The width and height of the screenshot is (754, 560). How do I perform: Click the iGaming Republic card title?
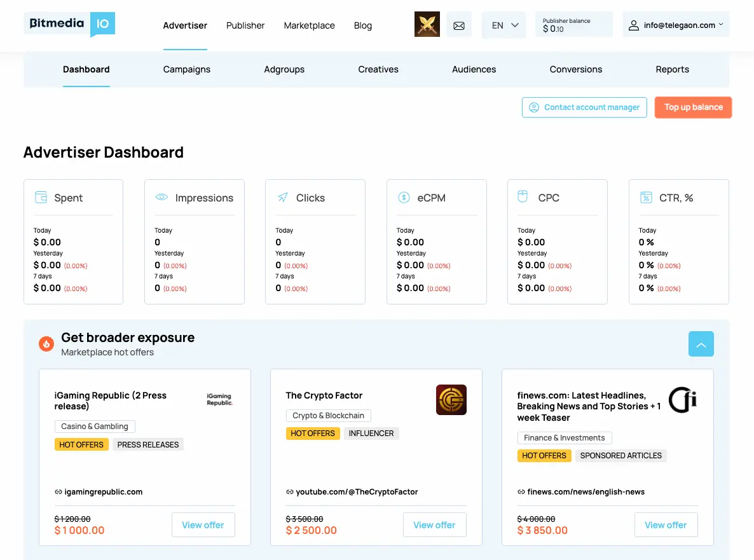click(110, 400)
